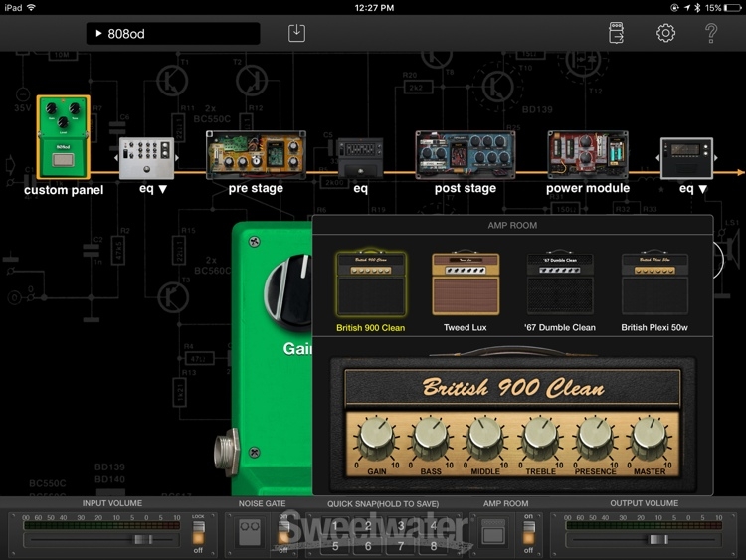Tap Quick Snap slot 6

368,546
